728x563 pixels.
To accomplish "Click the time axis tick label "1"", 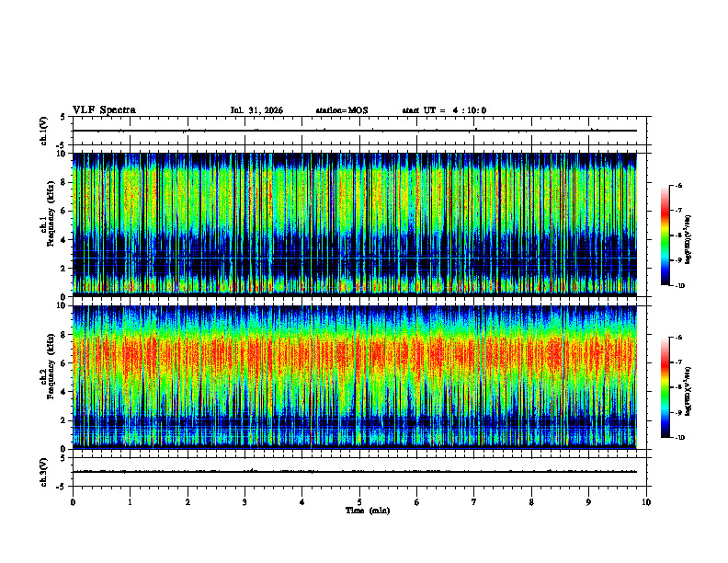I will point(130,502).
